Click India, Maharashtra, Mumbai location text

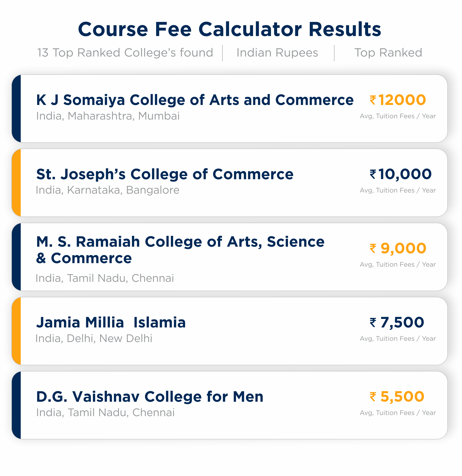pyautogui.click(x=108, y=116)
